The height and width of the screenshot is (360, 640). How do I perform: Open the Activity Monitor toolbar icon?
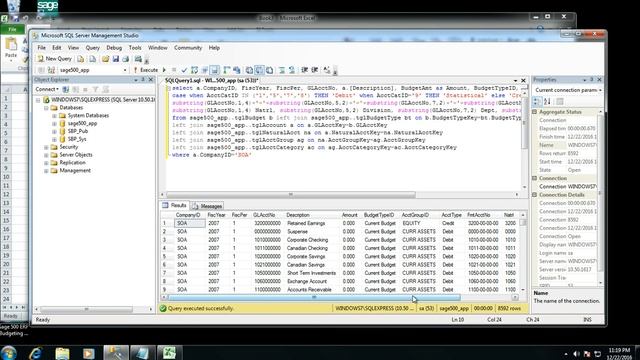pos(138,59)
